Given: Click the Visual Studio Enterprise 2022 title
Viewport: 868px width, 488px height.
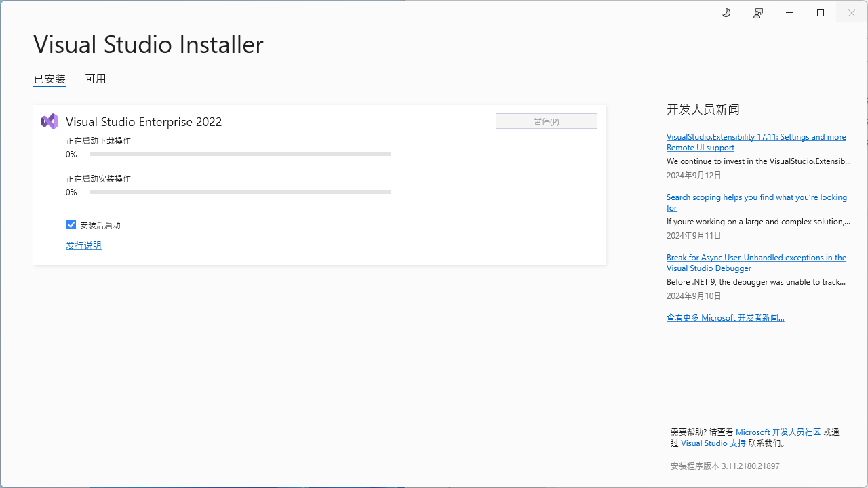Looking at the screenshot, I should coord(144,122).
